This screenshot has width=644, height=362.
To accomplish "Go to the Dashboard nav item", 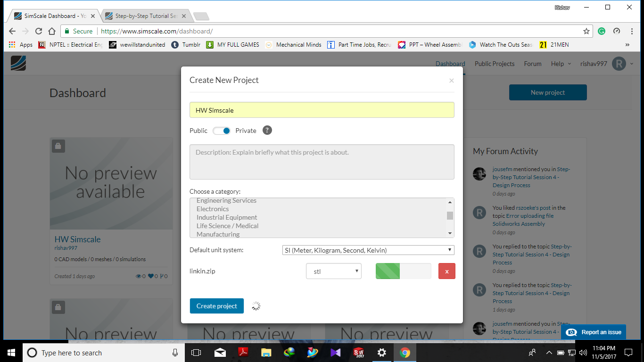I will coord(450,64).
